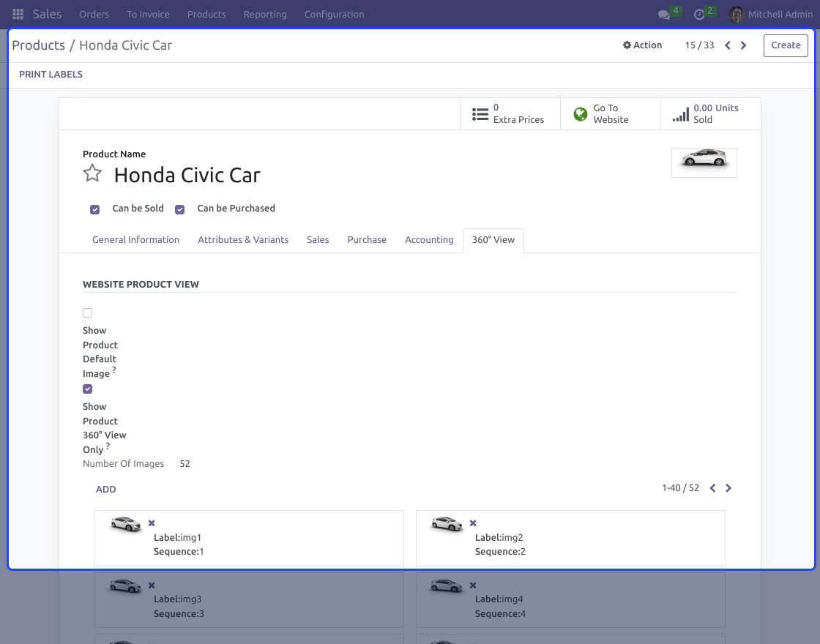Open the Action dropdown menu
Viewport: 820px width, 644px height.
642,45
